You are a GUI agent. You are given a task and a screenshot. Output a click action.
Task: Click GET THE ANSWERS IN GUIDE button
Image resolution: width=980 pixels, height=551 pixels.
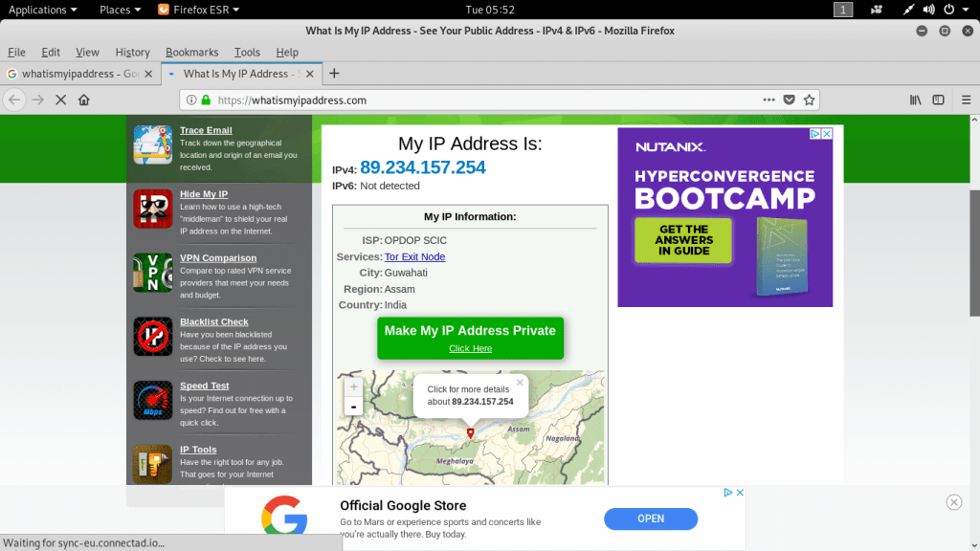[683, 240]
